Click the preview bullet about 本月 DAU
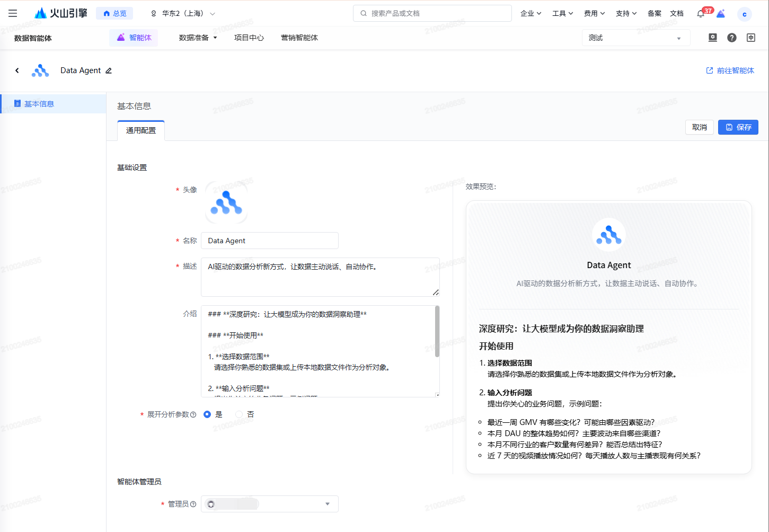The width and height of the screenshot is (769, 532). pos(574,433)
